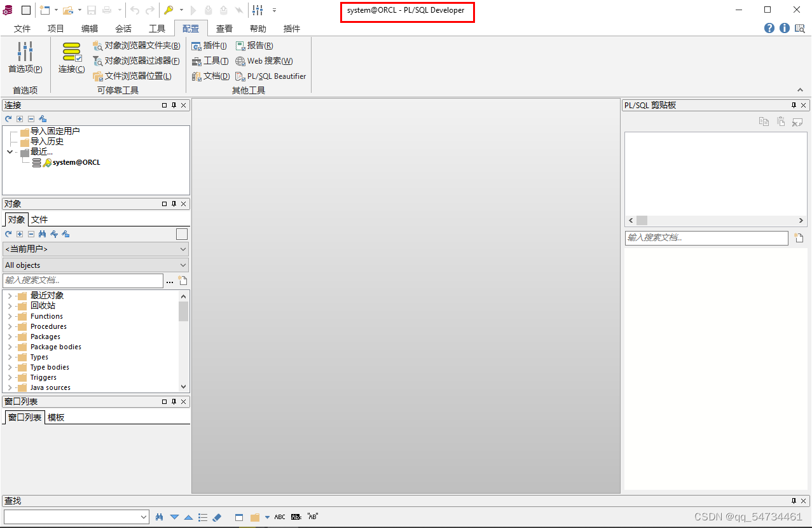
Task: Click the Open folder icon in quick toolbar
Action: [x=67, y=10]
